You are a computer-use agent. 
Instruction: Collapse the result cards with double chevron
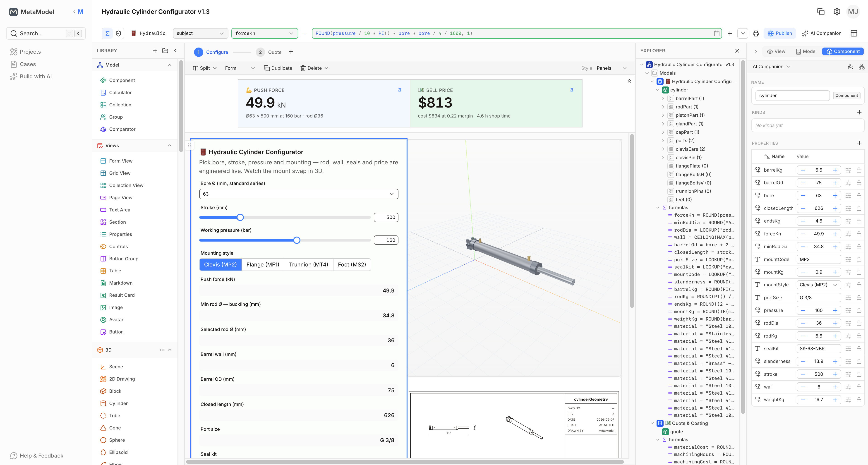point(629,81)
